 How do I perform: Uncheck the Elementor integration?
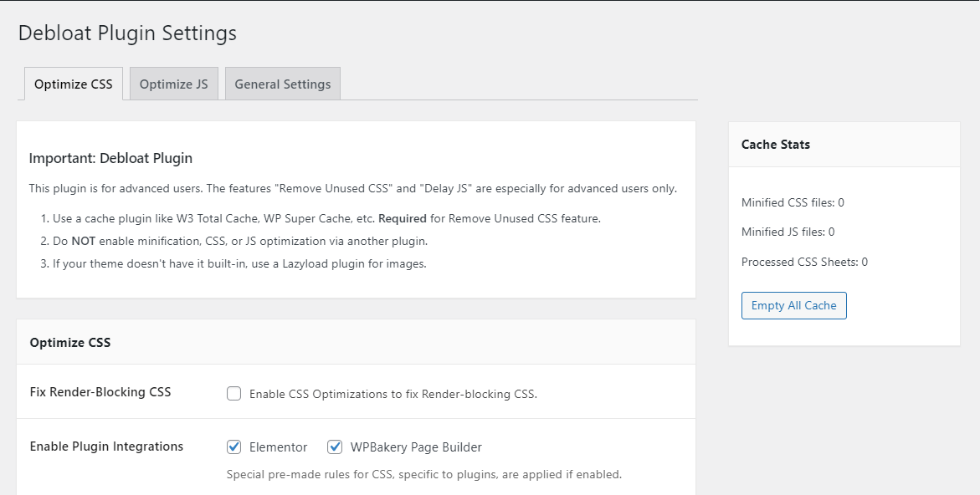pyautogui.click(x=233, y=447)
